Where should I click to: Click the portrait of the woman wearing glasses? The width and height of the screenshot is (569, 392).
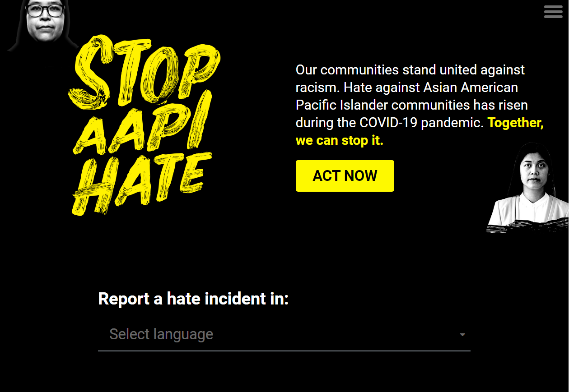(44, 25)
